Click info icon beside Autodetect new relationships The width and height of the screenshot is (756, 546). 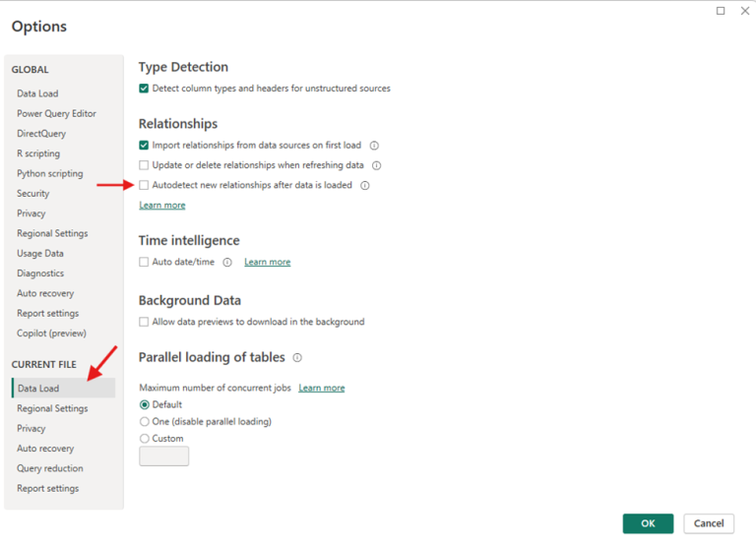pyautogui.click(x=365, y=185)
